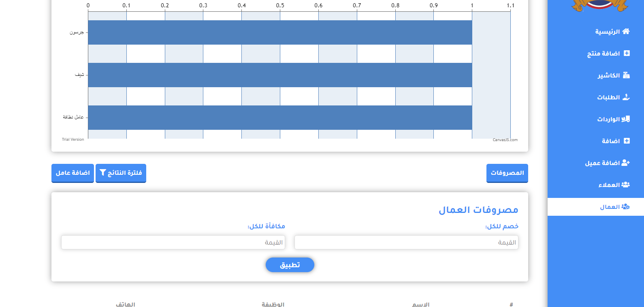Select the imports truck icon الواردات

(x=626, y=119)
